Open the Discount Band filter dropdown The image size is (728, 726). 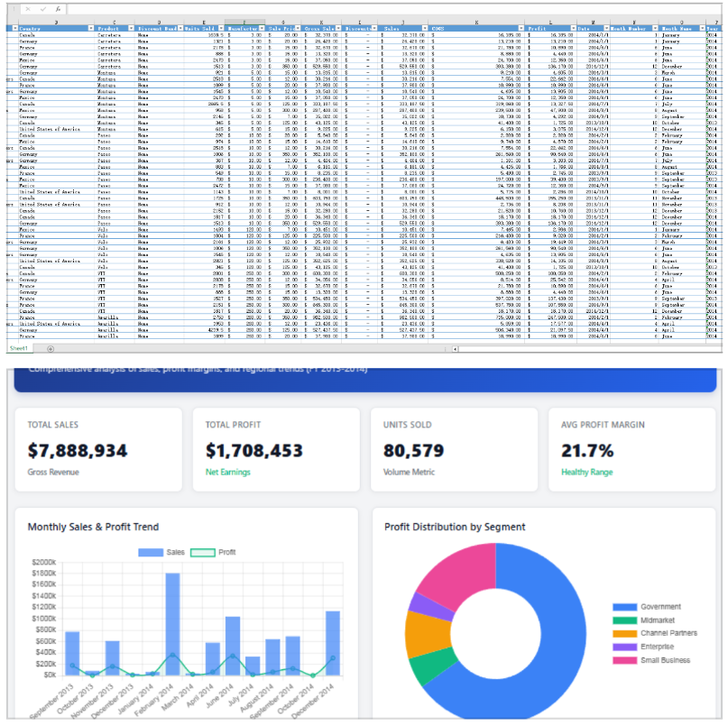tap(180, 28)
